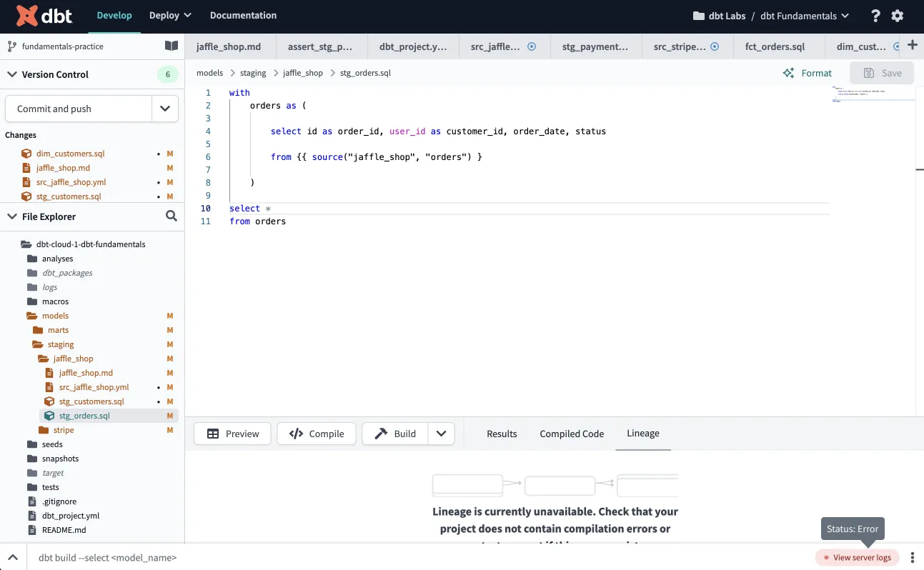Collapse the Version Control section
Image resolution: width=924 pixels, height=570 pixels.
11,74
